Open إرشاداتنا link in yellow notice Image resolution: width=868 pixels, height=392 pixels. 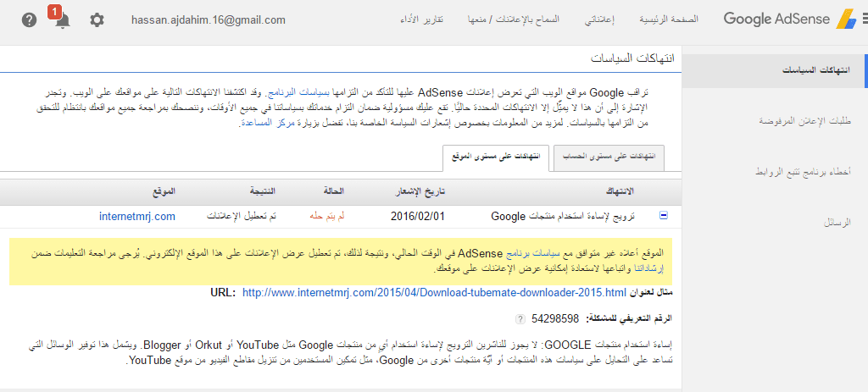pos(647,268)
